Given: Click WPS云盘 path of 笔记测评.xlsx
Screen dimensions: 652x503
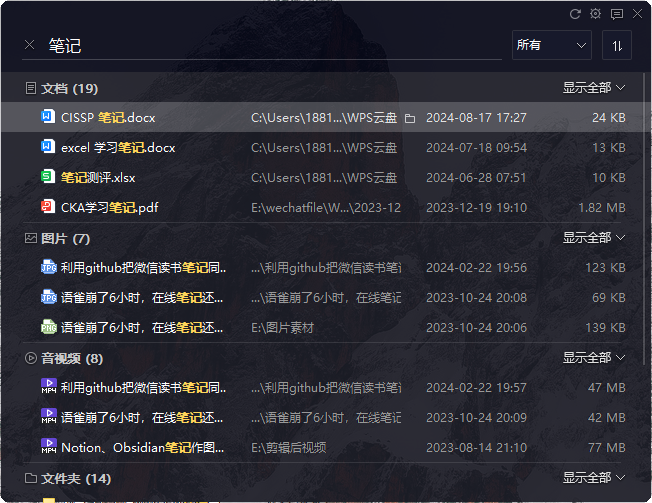Looking at the screenshot, I should [324, 178].
